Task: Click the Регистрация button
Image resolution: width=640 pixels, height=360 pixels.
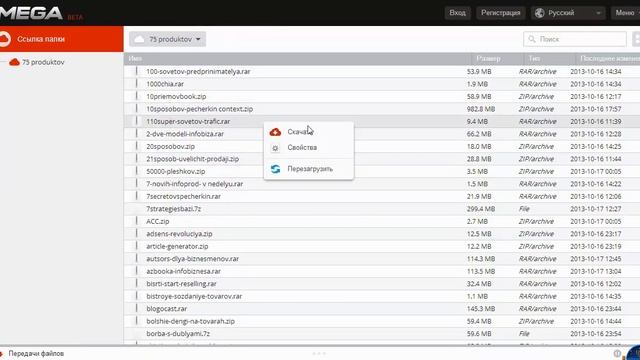Action: click(500, 13)
